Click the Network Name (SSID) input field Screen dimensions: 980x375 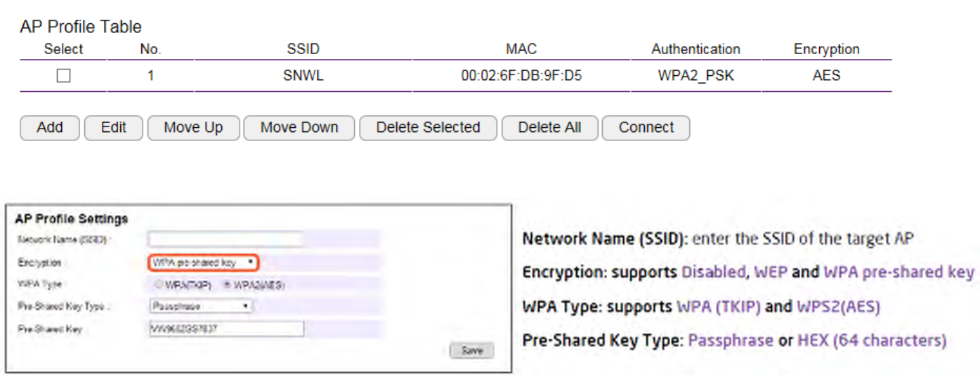click(x=226, y=239)
